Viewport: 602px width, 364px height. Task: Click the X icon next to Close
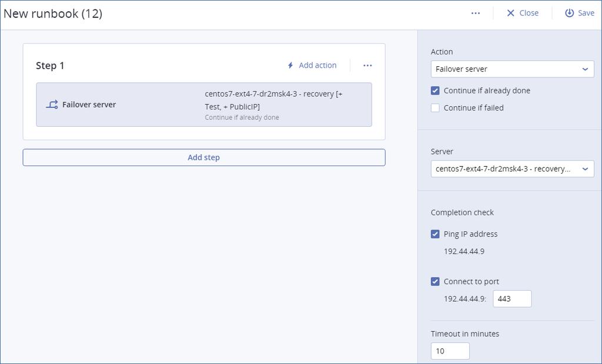(x=510, y=13)
